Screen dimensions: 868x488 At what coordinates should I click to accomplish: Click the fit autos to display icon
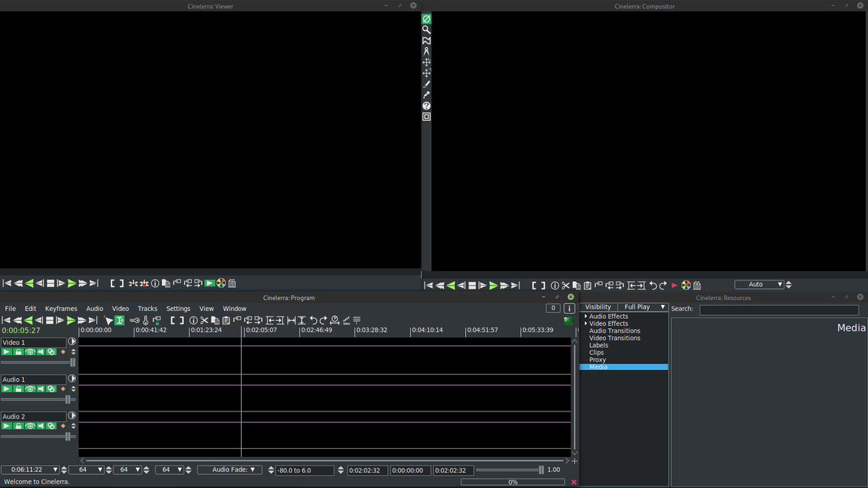(302, 320)
